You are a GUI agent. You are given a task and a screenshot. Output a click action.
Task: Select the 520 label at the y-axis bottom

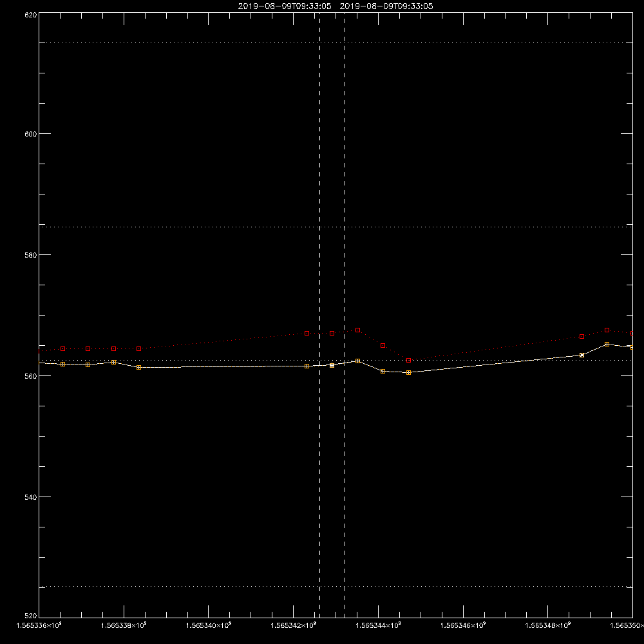[x=31, y=616]
